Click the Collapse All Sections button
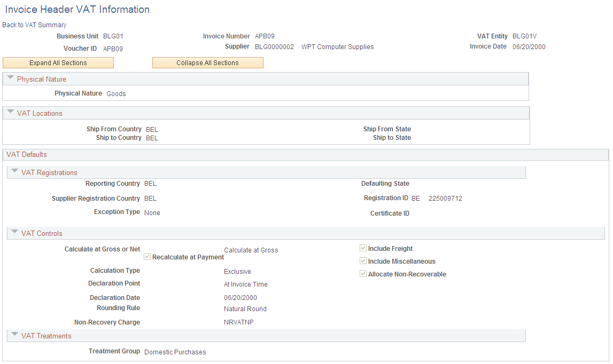Viewport: 613px width, 364px height. pyautogui.click(x=207, y=62)
